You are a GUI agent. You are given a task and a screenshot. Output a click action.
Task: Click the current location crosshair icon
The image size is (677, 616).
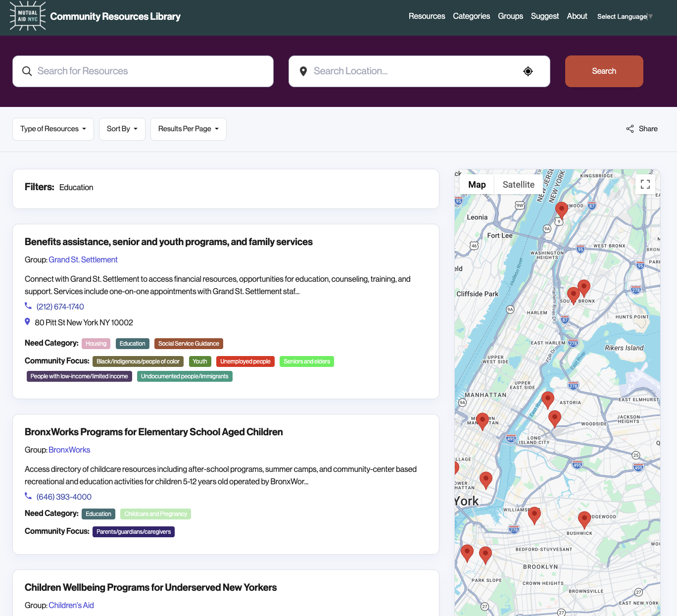click(x=528, y=71)
